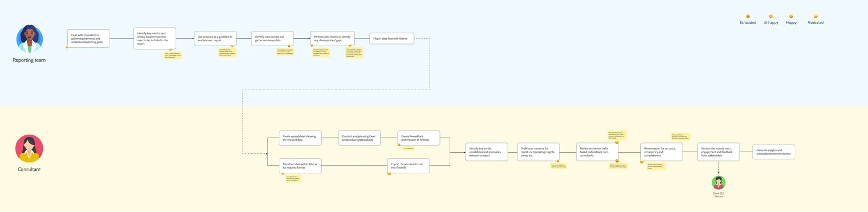Open sticky note under 'Review report for accuracy' card
Image resolution: width=868 pixels, height=212 pixels.
click(x=656, y=167)
